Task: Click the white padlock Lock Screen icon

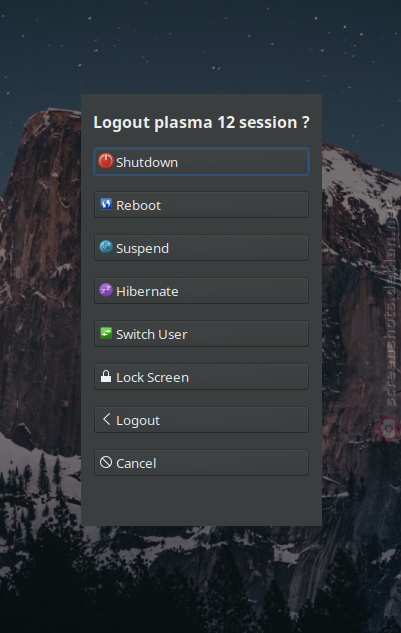Action: pos(106,376)
